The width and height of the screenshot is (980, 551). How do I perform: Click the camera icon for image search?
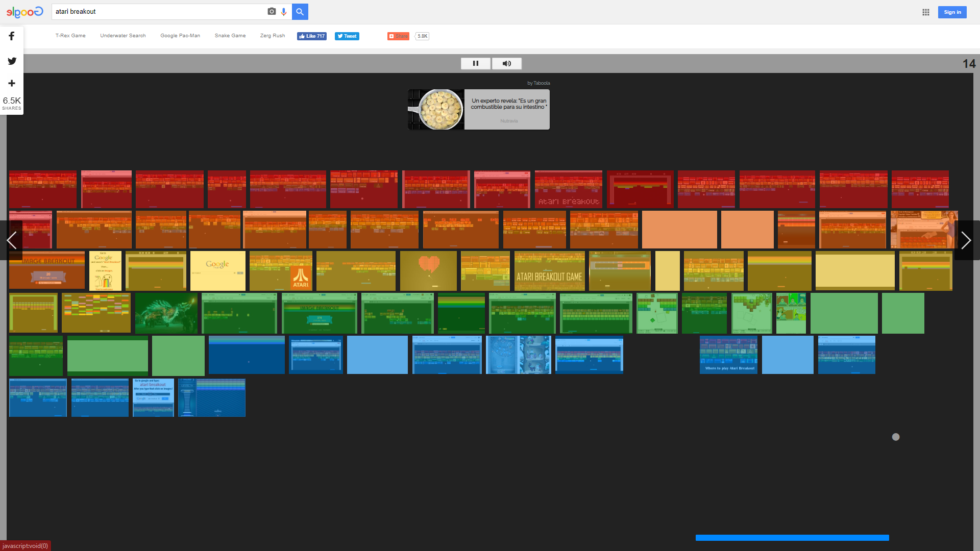point(272,11)
